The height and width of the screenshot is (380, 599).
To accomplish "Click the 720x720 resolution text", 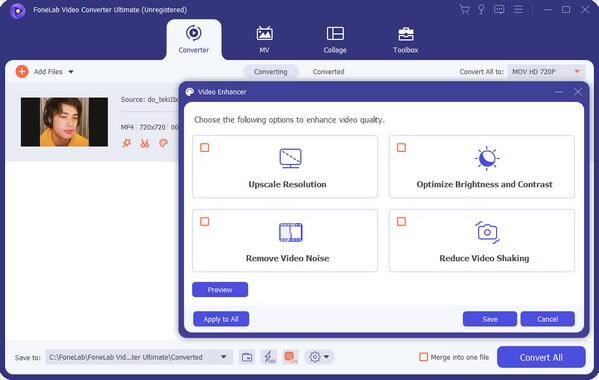I will [152, 127].
